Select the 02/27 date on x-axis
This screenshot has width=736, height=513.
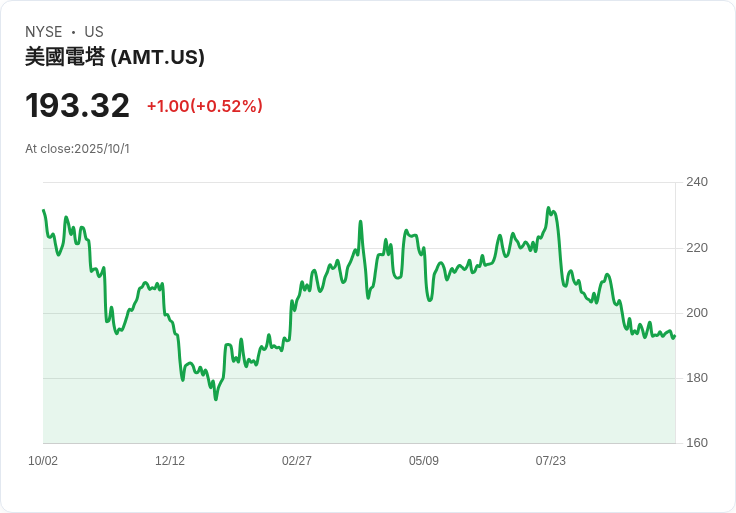[297, 461]
